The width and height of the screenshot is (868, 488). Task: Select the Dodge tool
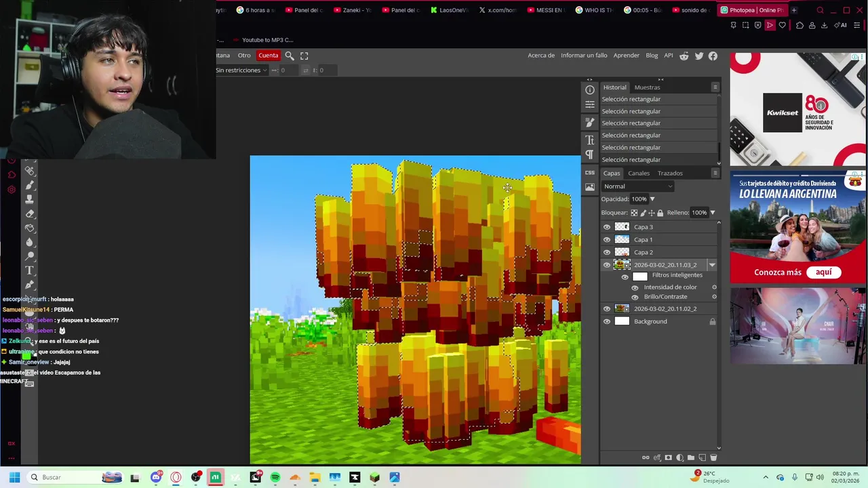(30, 256)
